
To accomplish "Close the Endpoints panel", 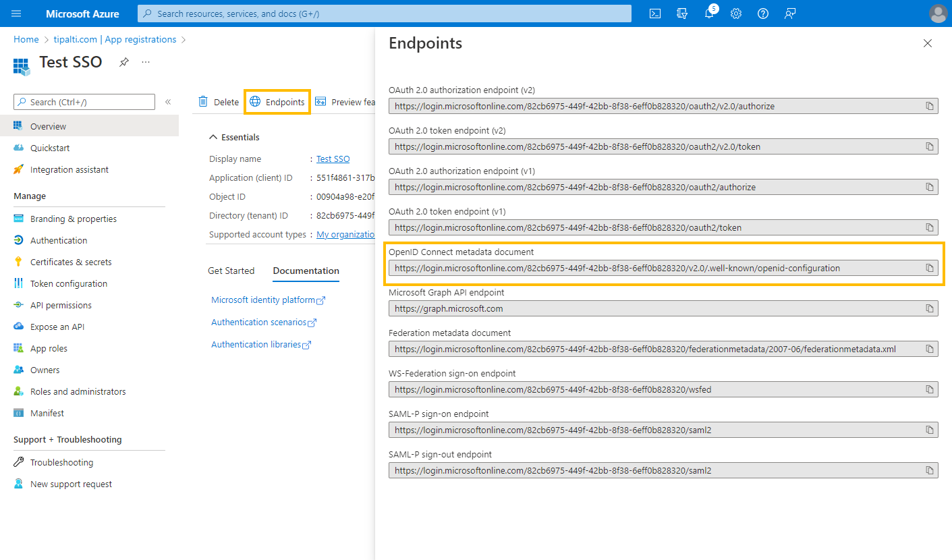I will click(927, 43).
